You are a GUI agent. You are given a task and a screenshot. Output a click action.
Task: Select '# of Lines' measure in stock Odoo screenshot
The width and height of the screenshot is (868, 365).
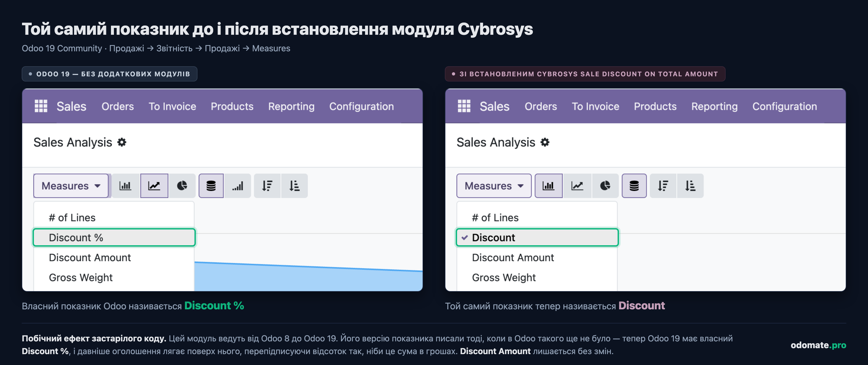(x=114, y=218)
